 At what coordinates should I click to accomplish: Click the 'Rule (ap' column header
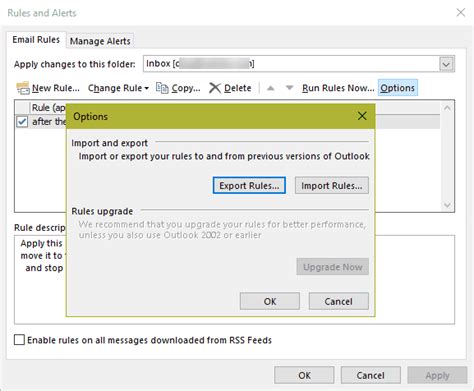click(48, 108)
